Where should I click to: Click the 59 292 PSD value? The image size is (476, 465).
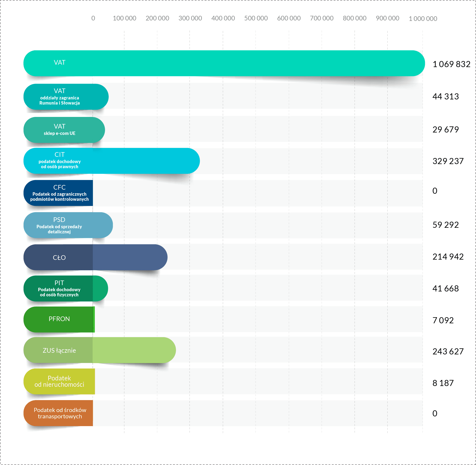tap(445, 225)
